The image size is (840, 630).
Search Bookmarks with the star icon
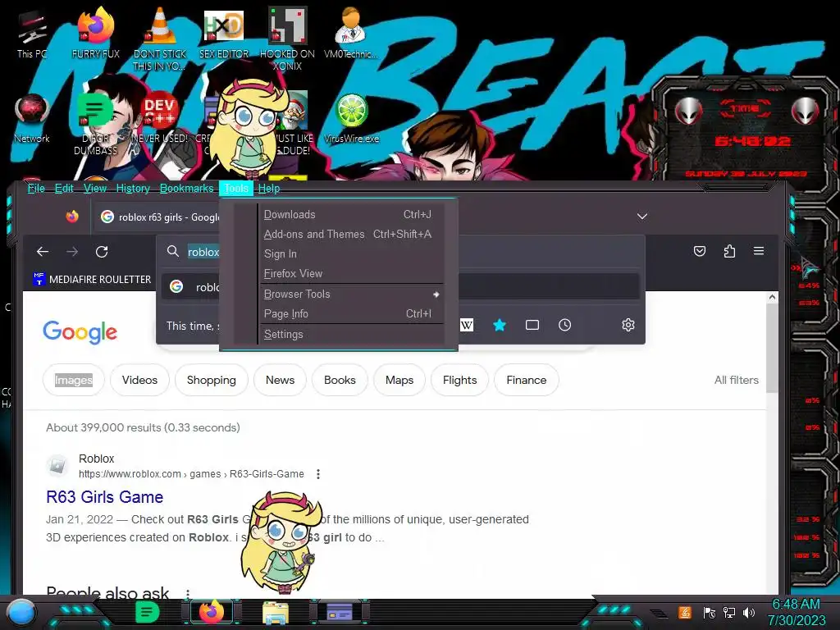(x=500, y=325)
